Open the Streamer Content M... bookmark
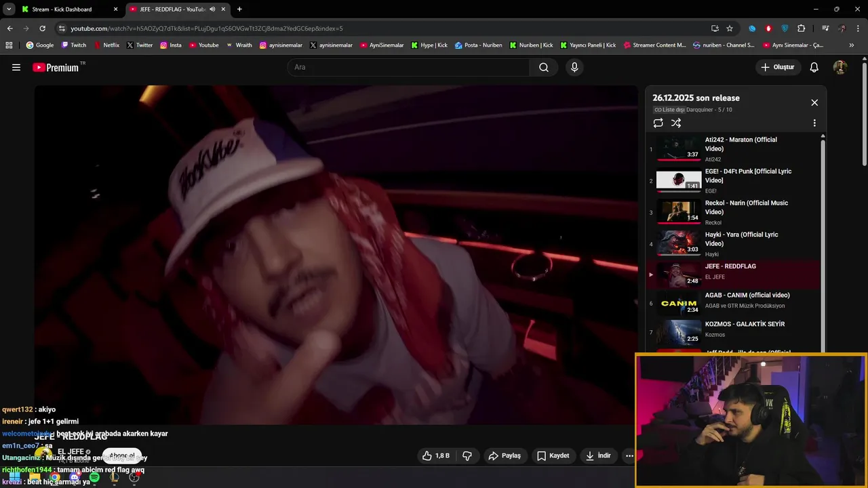 (x=654, y=45)
